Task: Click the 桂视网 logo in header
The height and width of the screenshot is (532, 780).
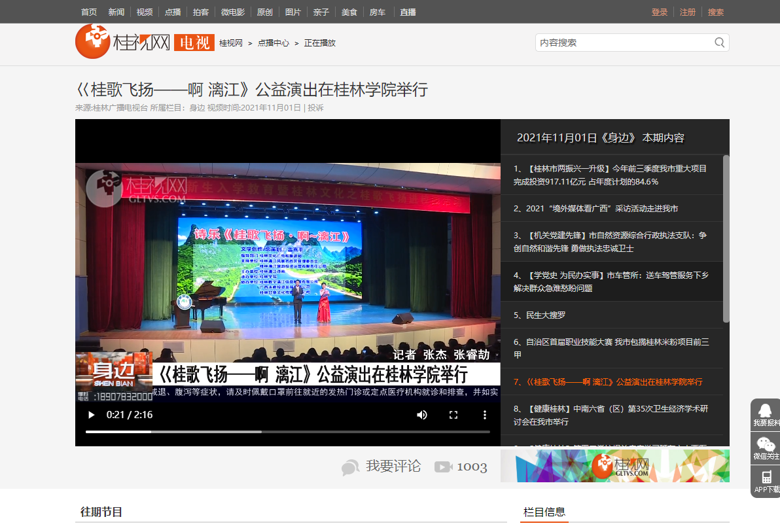Action: (x=123, y=41)
